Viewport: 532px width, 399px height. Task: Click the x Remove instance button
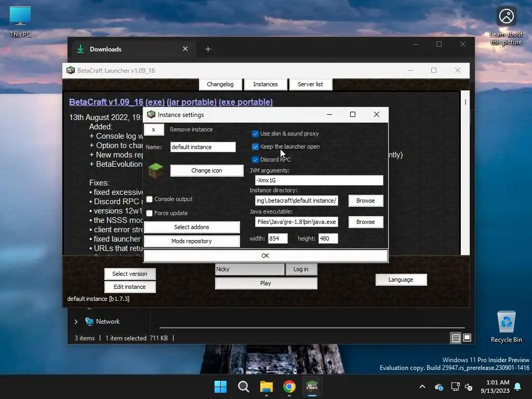pos(154,129)
